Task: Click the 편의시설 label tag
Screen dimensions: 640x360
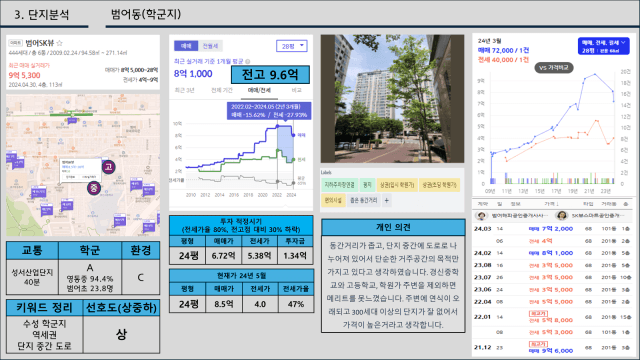Action: (x=333, y=200)
